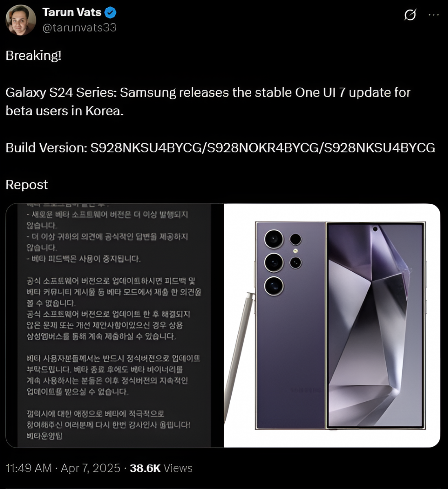Image resolution: width=448 pixels, height=489 pixels.
Task: Click the Apr 7, 2025 date
Action: point(91,468)
